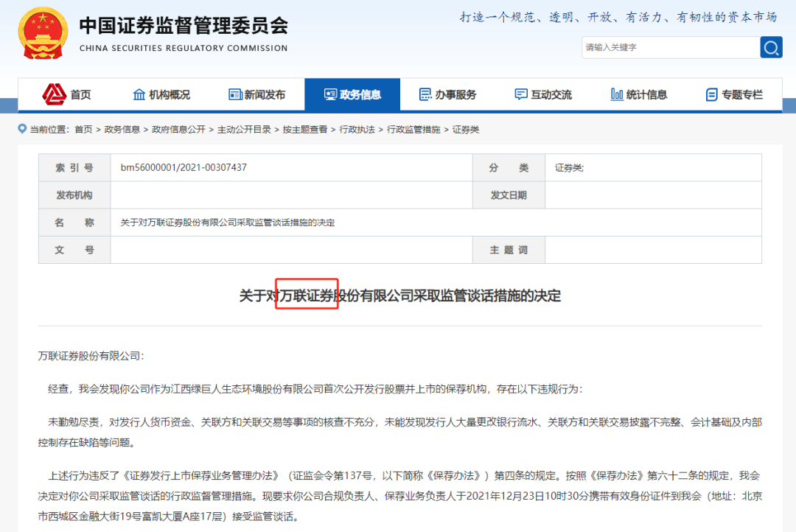Click the salutation line 万联证券股份有限公司:
This screenshot has height=532, width=796.
pyautogui.click(x=91, y=356)
